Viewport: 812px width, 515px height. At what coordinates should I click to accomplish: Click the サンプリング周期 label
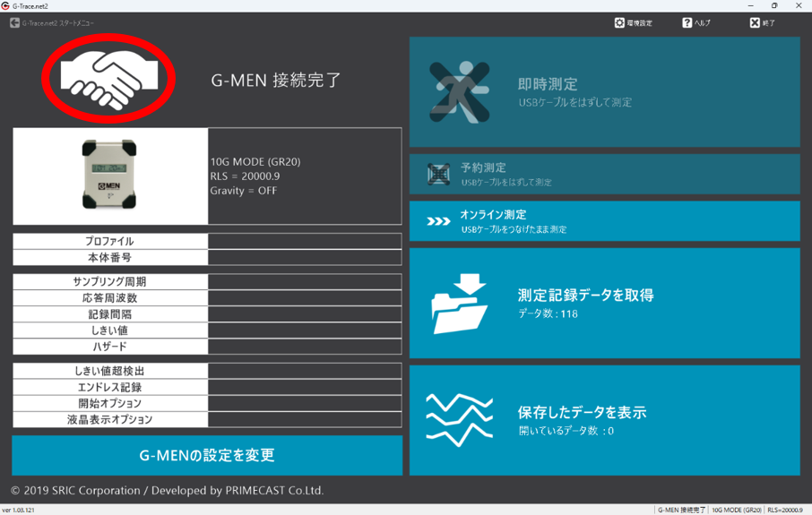[x=109, y=282]
